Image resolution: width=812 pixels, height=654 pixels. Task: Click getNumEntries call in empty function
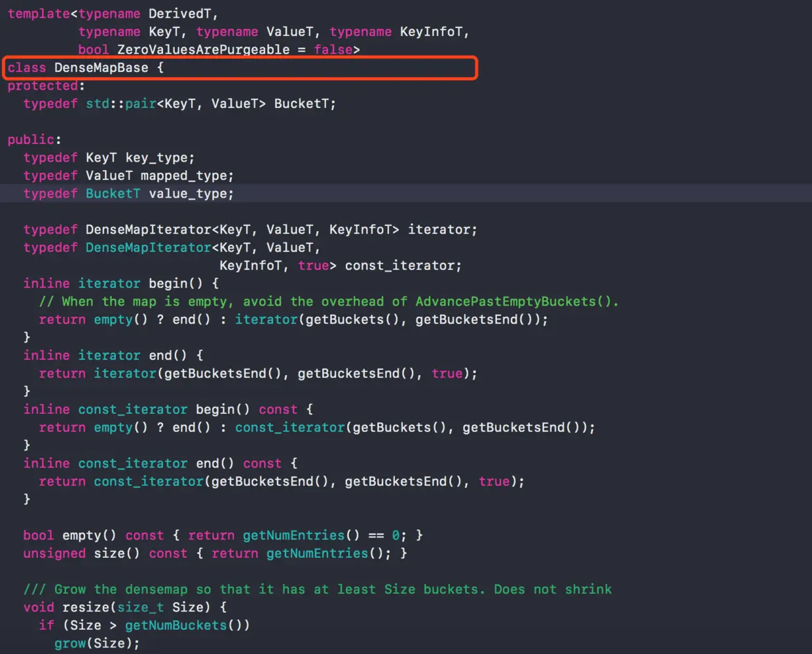pos(293,535)
